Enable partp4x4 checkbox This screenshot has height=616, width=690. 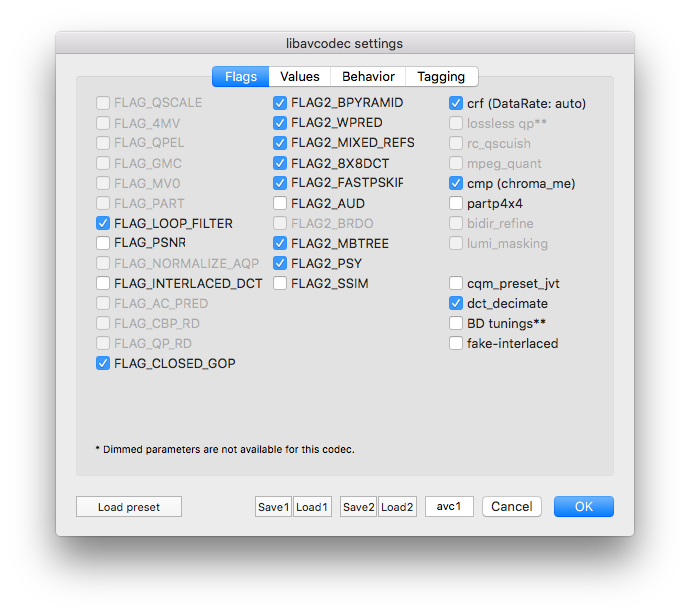[456, 203]
